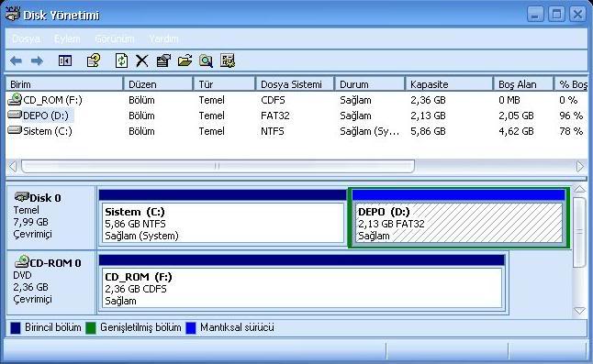Click the Delete X toolbar icon
This screenshot has width=593, height=364.
click(142, 61)
